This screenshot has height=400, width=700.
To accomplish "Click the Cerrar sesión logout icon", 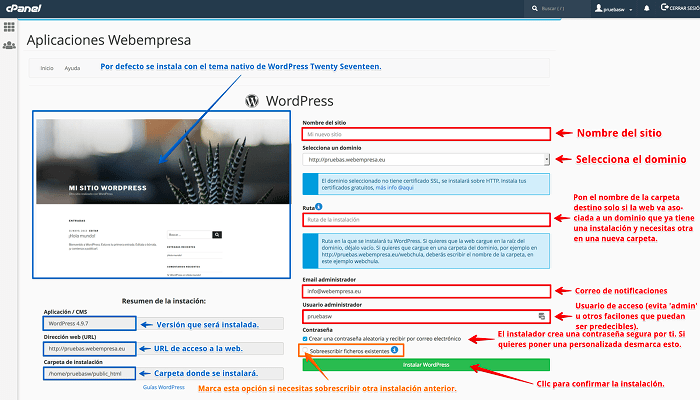I will [664, 7].
